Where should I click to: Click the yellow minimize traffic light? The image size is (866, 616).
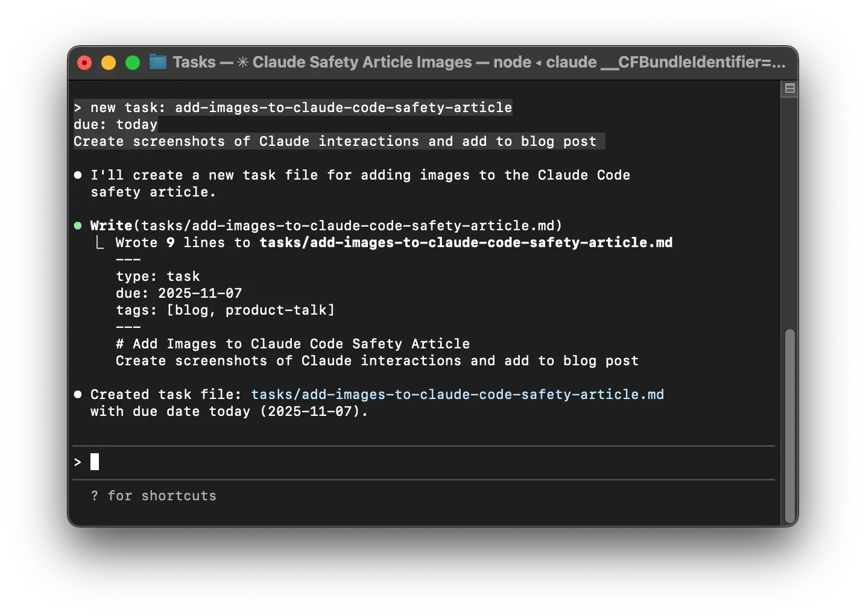(108, 62)
